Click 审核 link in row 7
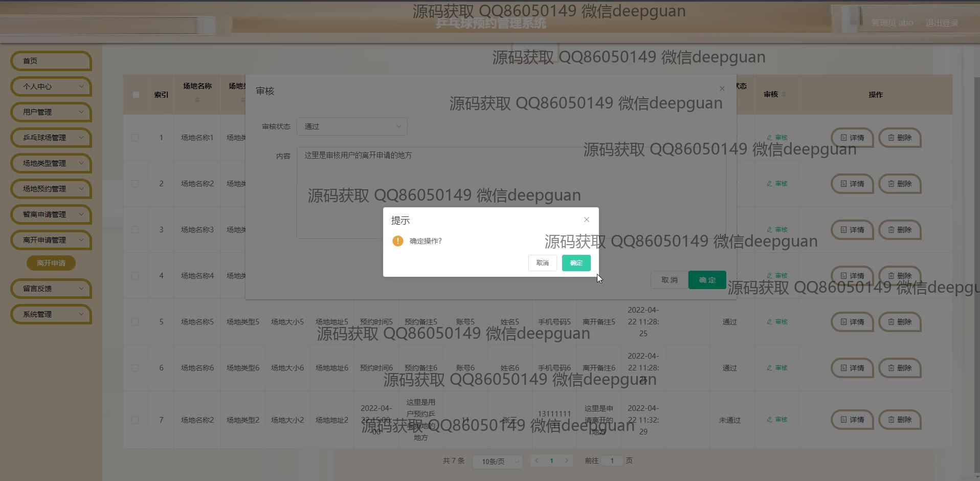980x481 pixels. pyautogui.click(x=777, y=420)
